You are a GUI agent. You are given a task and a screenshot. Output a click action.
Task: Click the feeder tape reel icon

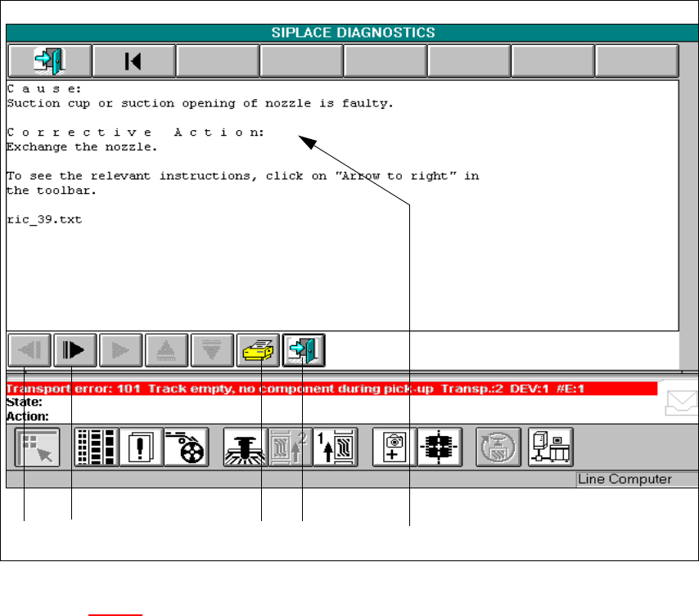click(x=187, y=447)
